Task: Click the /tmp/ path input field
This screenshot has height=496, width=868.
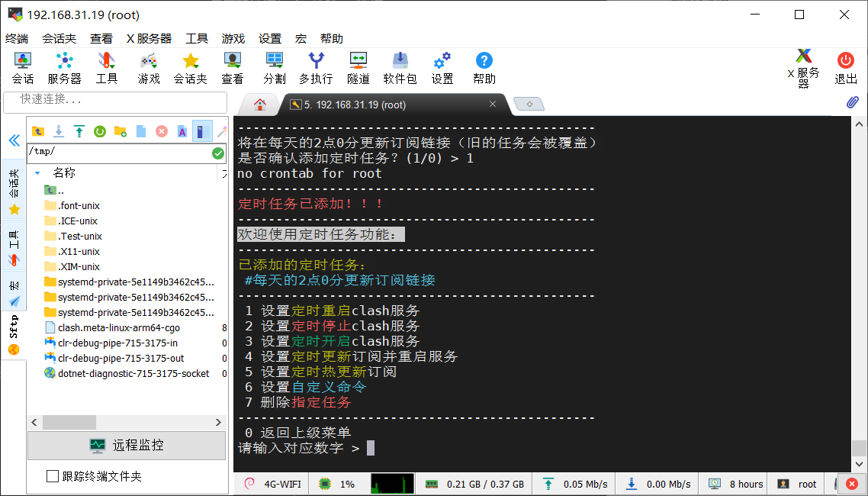Action: [119, 153]
